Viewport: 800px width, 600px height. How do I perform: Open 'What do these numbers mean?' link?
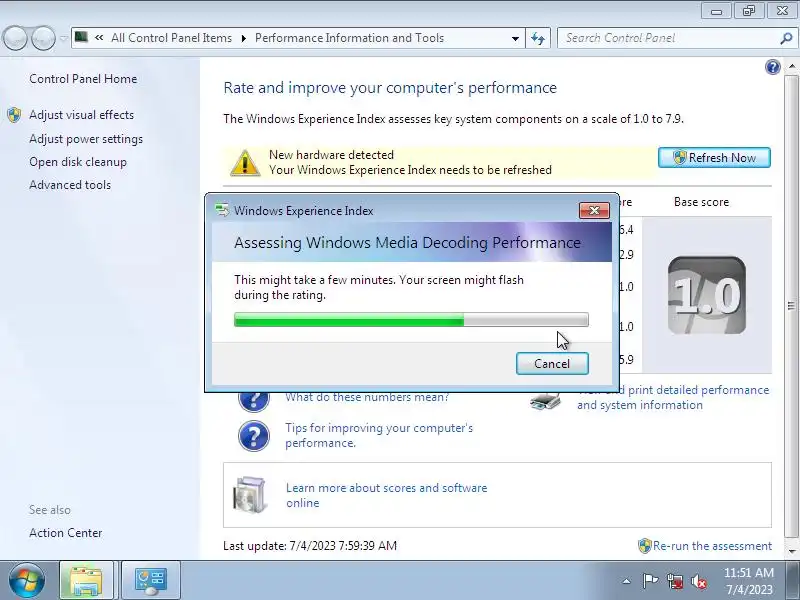point(367,397)
